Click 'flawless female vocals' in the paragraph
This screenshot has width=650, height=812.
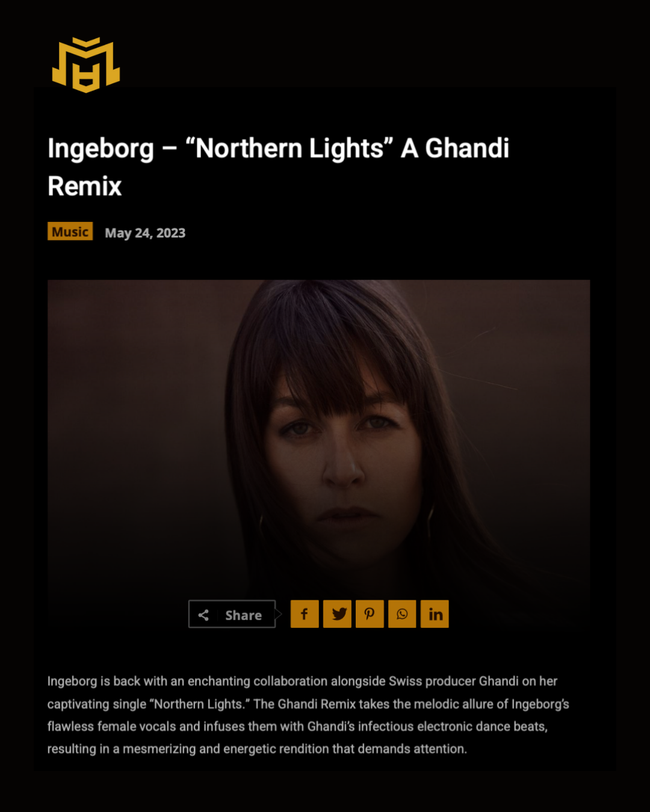[111, 726]
